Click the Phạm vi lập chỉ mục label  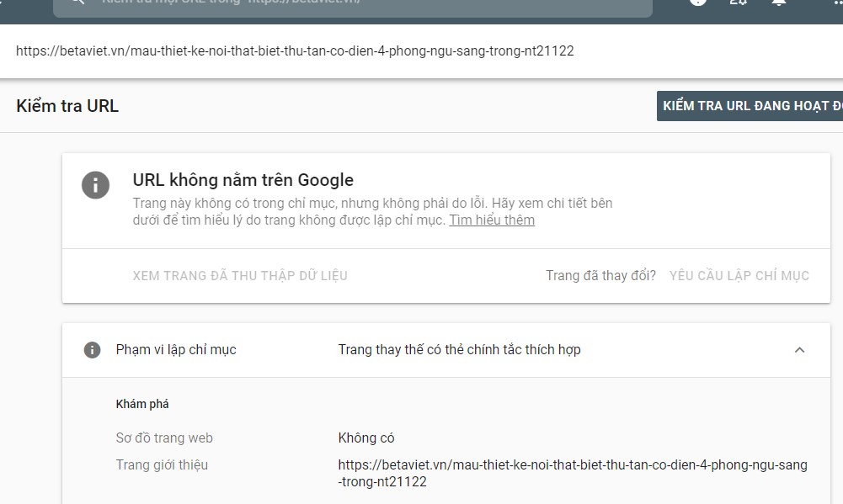pos(176,350)
